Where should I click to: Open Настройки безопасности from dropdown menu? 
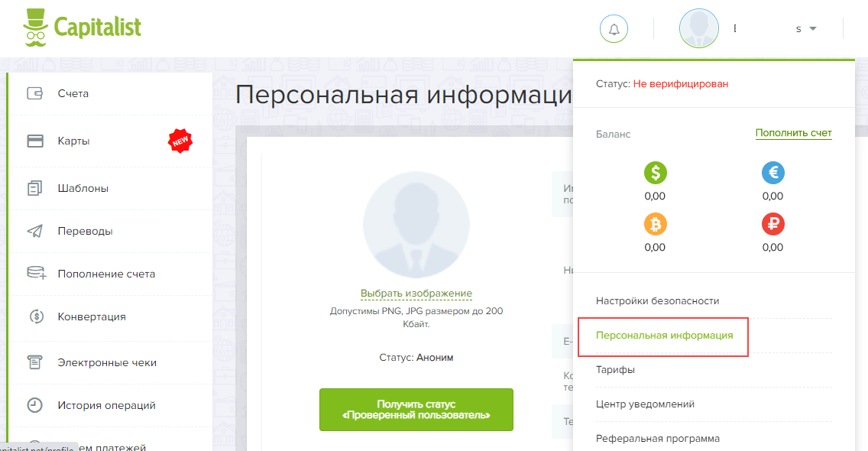[657, 301]
